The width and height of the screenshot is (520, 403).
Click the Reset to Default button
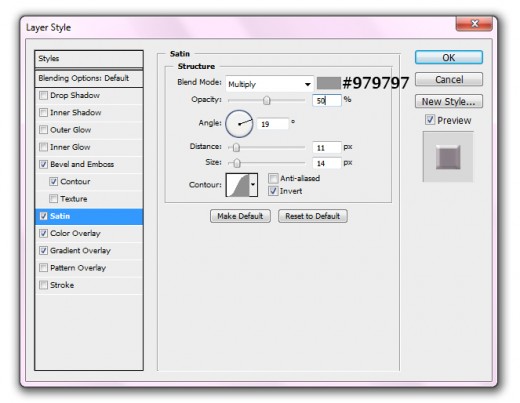[x=313, y=216]
